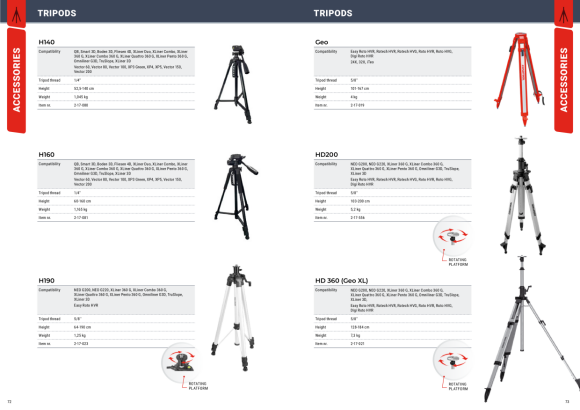Click the H140 tripod product image
This screenshot has height=410, width=580.
234,84
